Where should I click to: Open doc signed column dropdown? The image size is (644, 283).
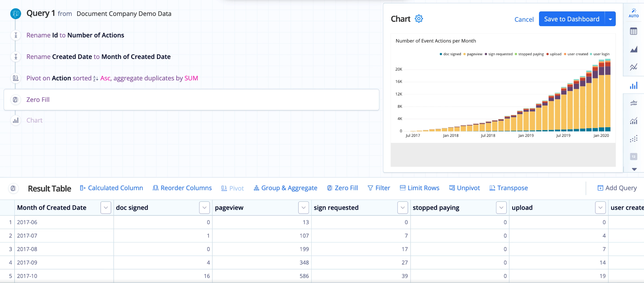tap(205, 208)
